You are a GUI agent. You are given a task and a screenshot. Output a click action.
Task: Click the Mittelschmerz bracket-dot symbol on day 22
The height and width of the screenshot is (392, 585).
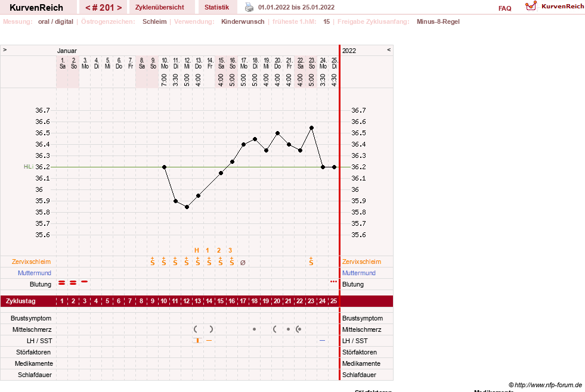[299, 329]
